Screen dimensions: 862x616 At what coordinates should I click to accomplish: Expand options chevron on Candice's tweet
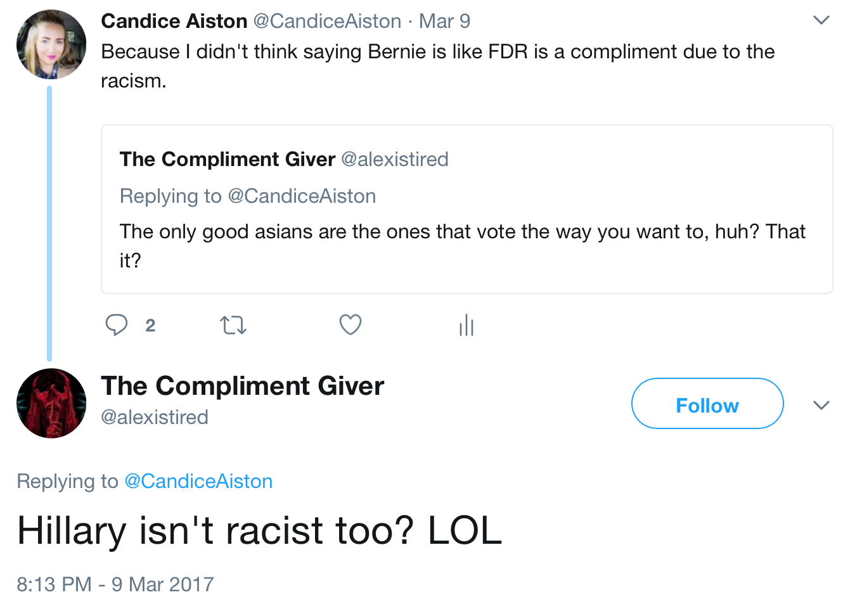[x=821, y=20]
